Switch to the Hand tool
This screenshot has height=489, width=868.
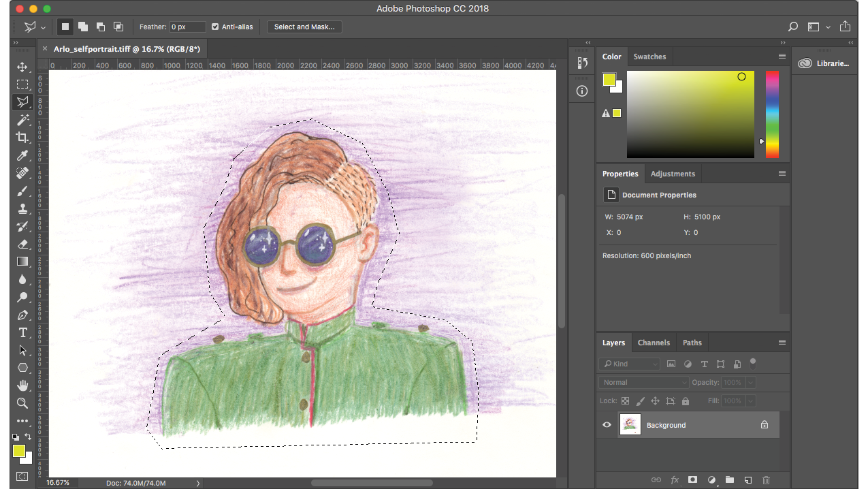pos(22,385)
